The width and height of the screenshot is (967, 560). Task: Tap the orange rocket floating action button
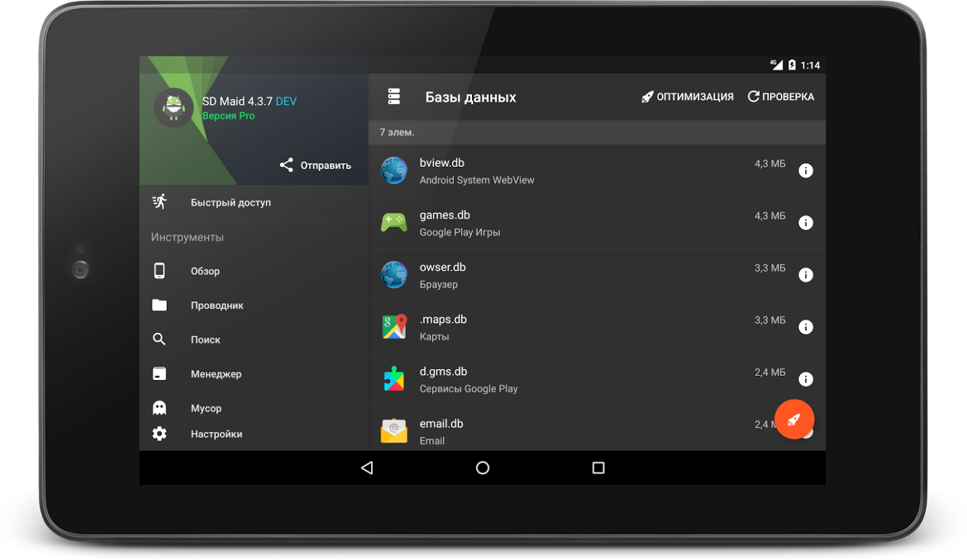[794, 419]
